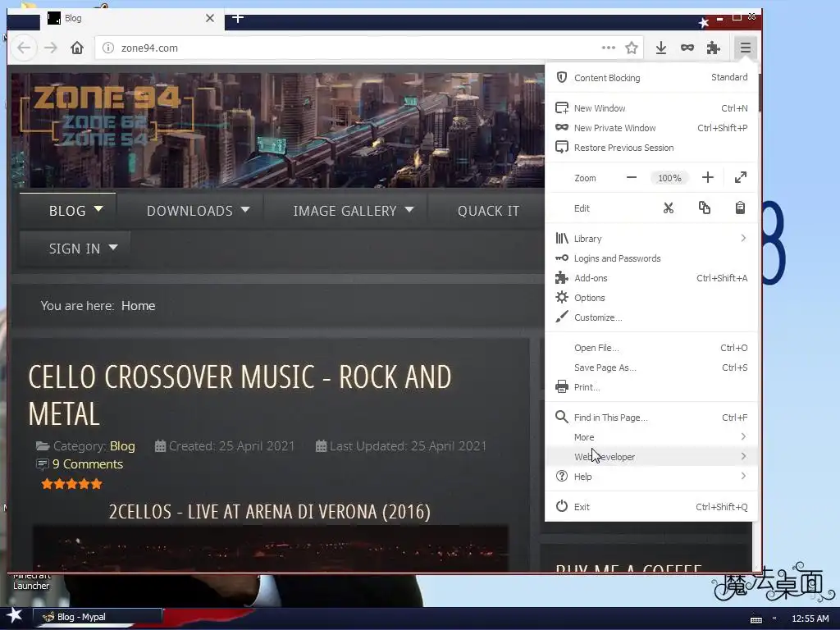Open the DOWNLOADS navigation dropdown
Image resolution: width=840 pixels, height=630 pixels.
(199, 211)
